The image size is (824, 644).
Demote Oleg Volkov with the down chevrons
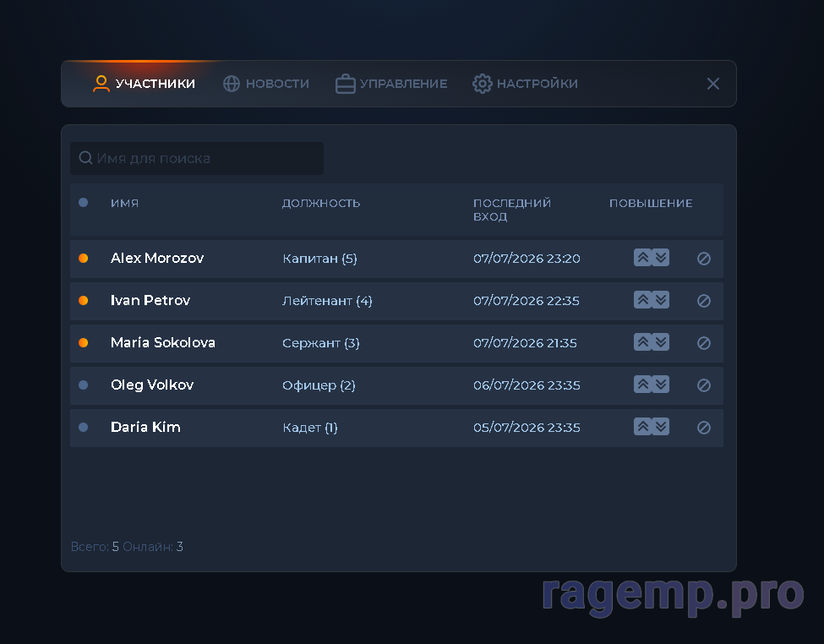pyautogui.click(x=661, y=385)
